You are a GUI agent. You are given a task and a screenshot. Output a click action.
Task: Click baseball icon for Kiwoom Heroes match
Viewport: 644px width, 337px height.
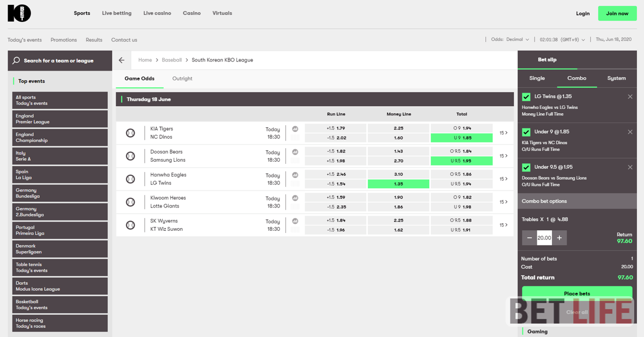[130, 202]
